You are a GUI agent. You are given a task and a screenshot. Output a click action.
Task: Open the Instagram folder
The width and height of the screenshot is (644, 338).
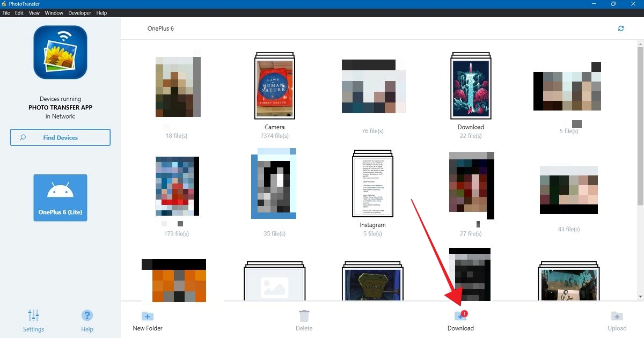pyautogui.click(x=372, y=184)
